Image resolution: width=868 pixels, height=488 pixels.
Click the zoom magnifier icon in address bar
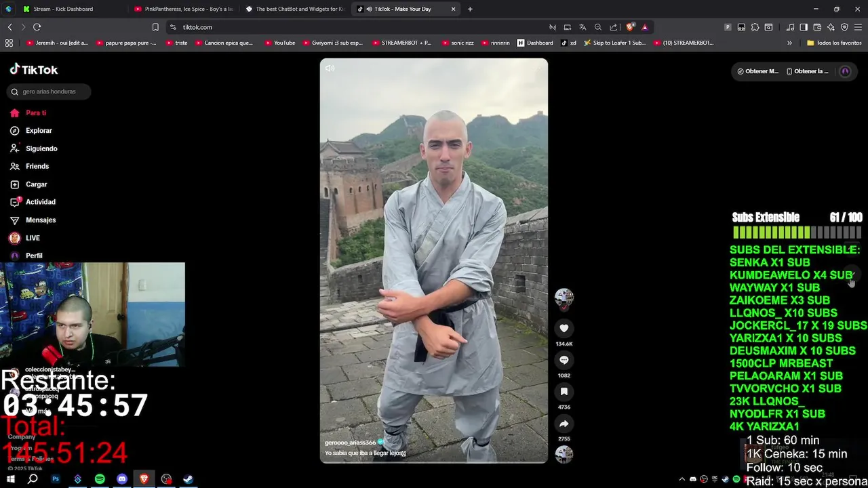tap(597, 27)
